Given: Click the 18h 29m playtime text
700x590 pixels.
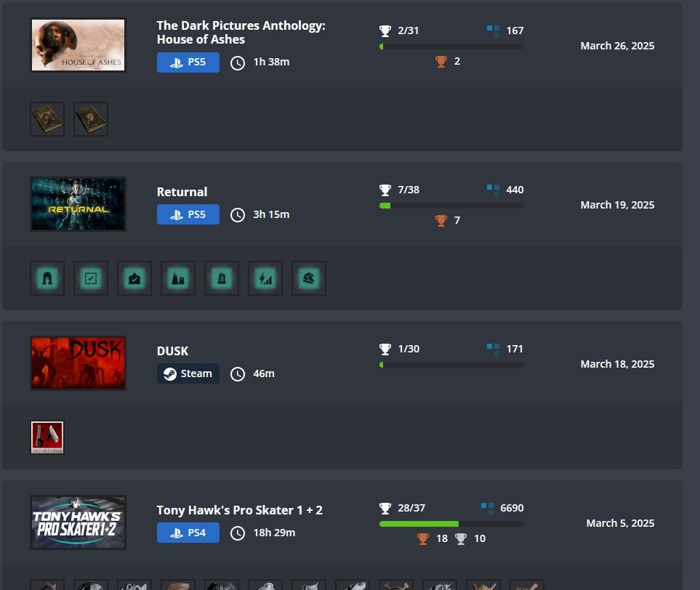Looking at the screenshot, I should point(274,533).
